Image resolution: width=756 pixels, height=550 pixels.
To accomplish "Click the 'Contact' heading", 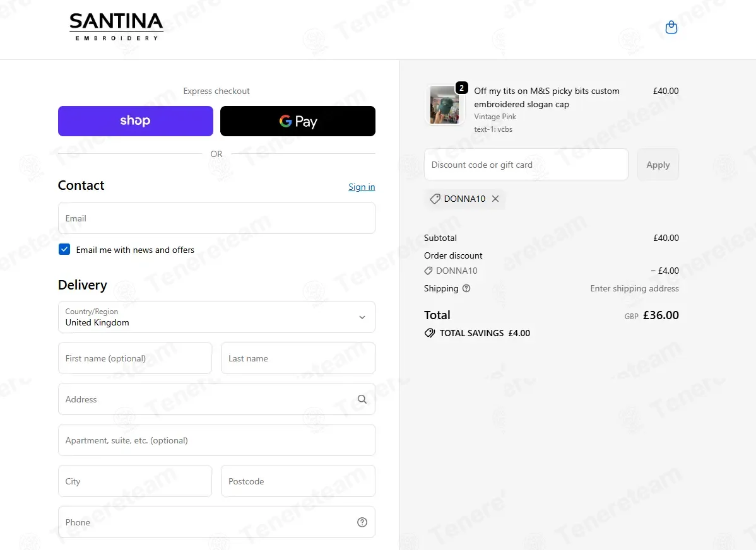I will (x=81, y=185).
